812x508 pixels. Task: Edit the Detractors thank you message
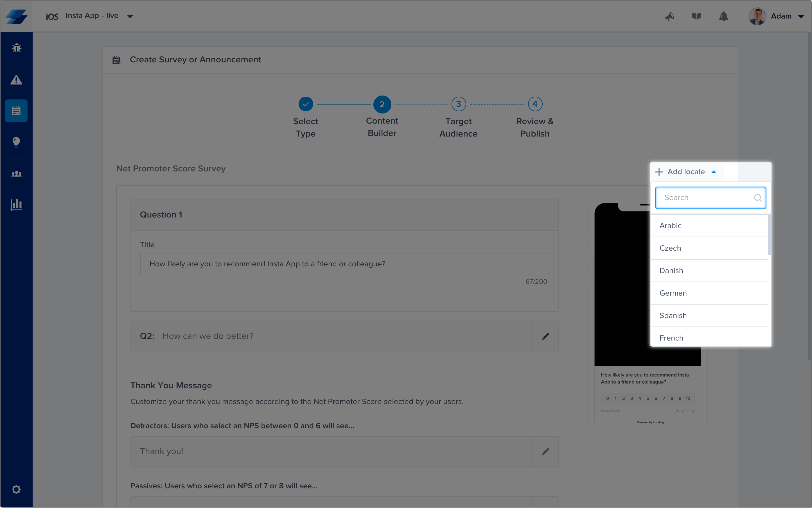[x=545, y=452]
